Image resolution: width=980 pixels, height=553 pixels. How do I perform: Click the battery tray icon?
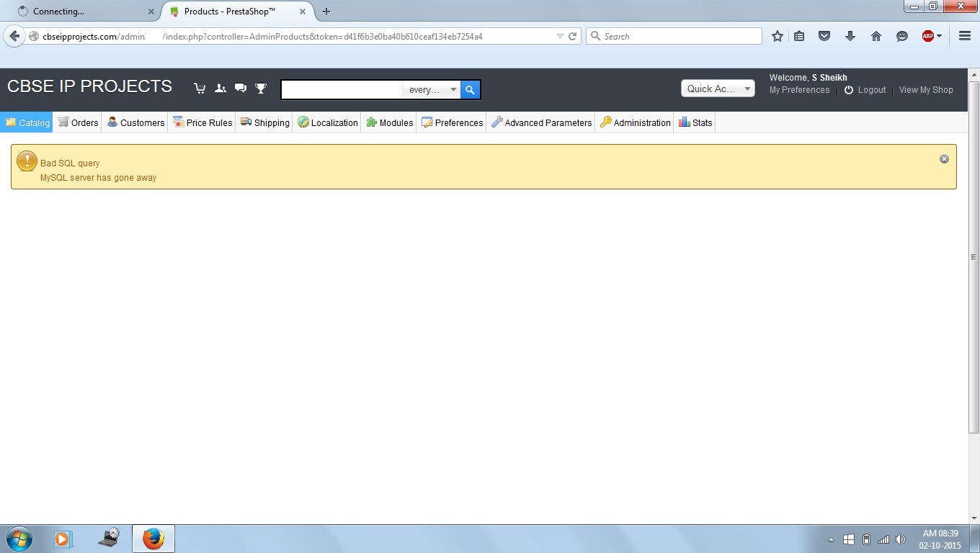(x=866, y=539)
